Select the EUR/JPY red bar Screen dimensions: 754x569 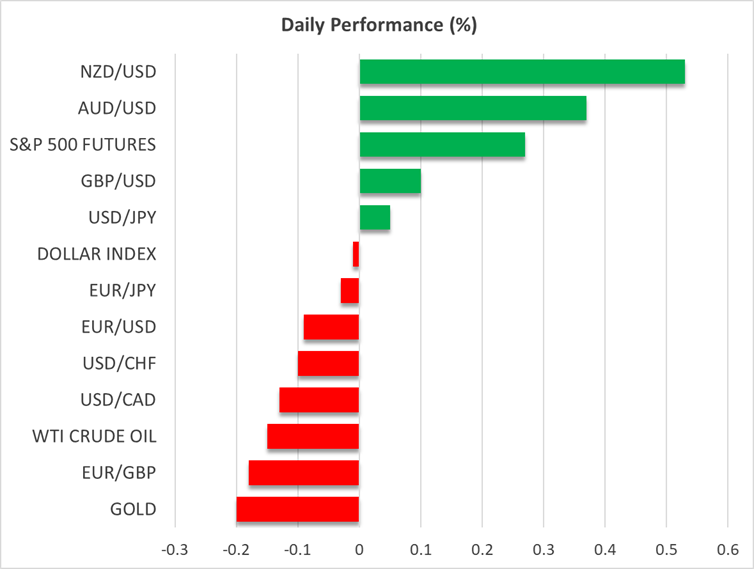point(350,290)
